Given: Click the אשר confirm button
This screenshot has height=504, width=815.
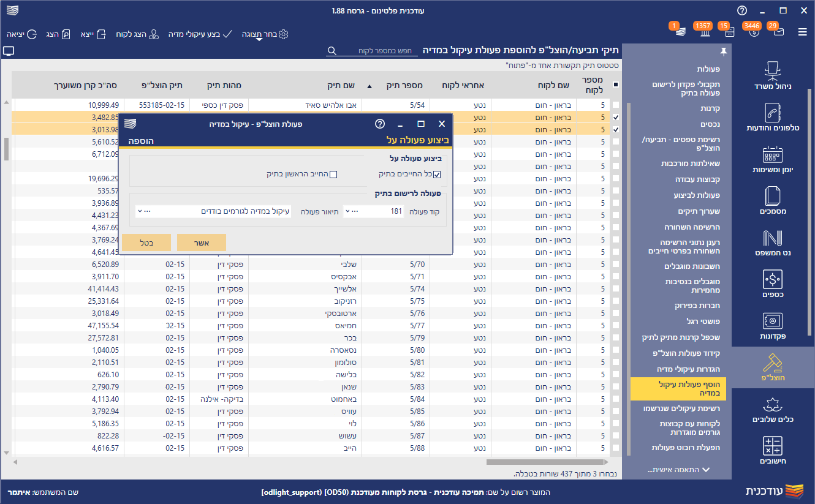Looking at the screenshot, I should [x=202, y=243].
